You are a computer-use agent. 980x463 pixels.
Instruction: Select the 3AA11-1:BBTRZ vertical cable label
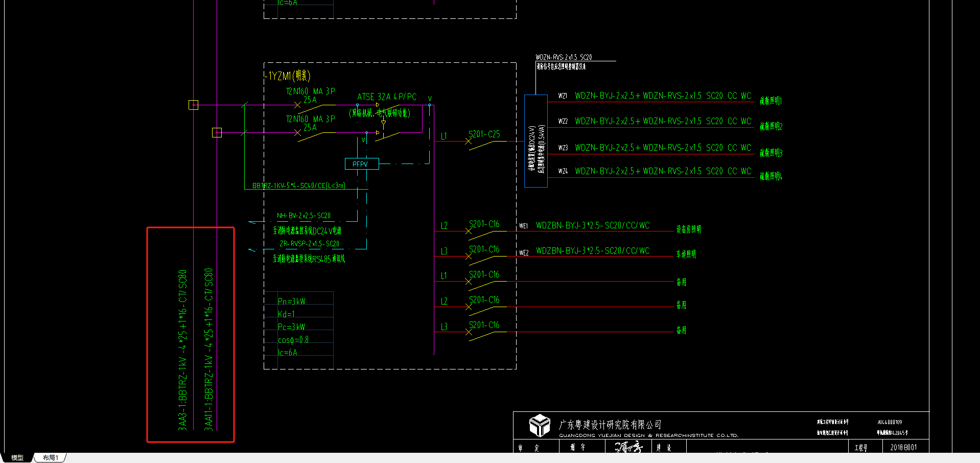[x=208, y=349]
